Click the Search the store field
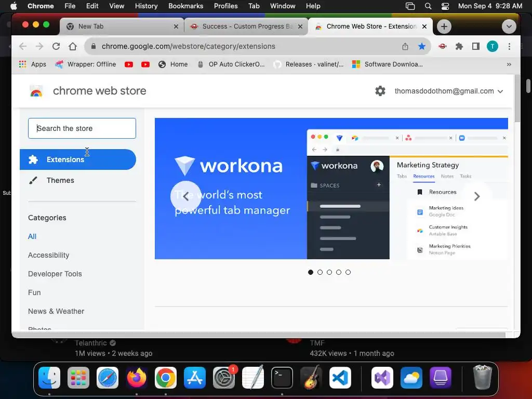Image resolution: width=532 pixels, height=399 pixels. (x=82, y=128)
